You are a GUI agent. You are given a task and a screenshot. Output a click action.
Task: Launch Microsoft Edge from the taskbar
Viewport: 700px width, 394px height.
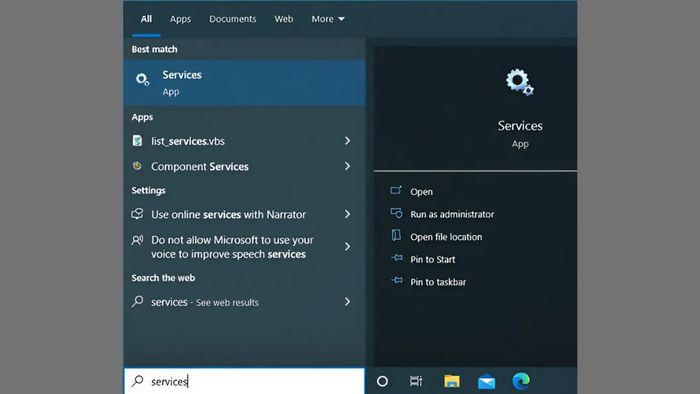click(x=521, y=381)
